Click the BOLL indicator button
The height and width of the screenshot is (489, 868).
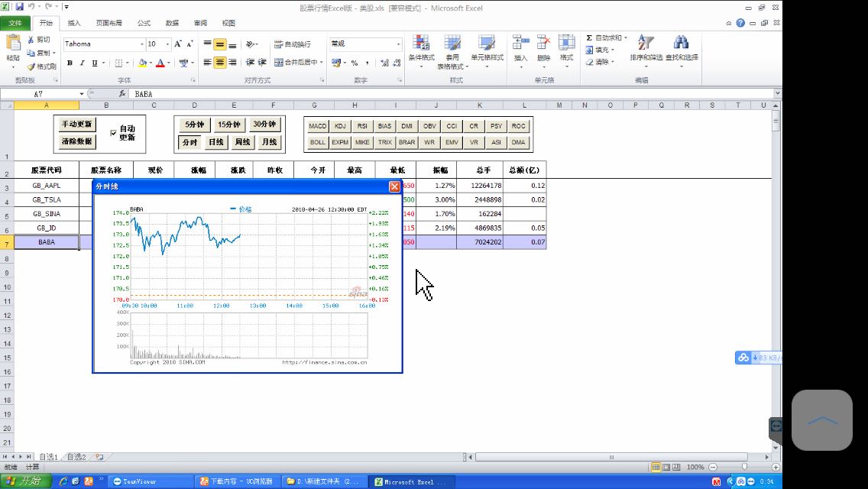pos(318,142)
